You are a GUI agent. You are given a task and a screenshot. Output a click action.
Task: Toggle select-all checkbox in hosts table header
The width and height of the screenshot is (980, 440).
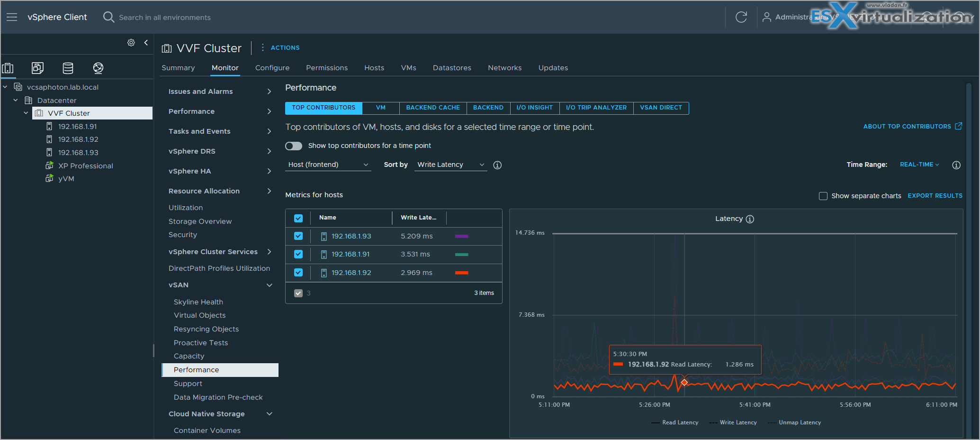click(x=298, y=218)
